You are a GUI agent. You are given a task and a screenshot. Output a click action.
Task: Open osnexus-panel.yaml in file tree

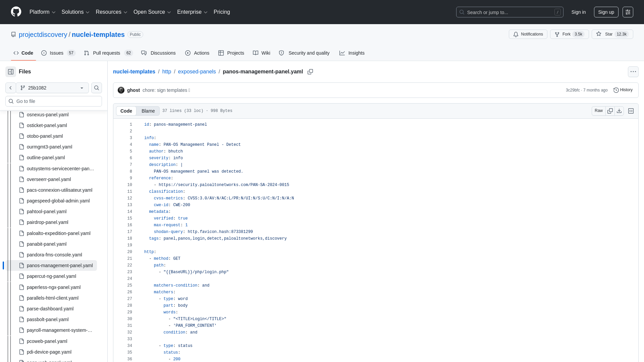(x=48, y=115)
